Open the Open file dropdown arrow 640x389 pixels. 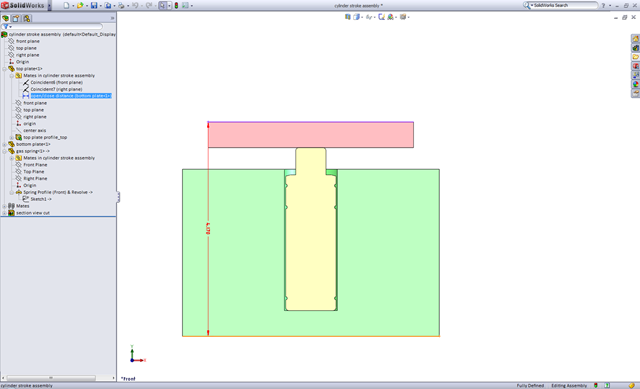click(x=87, y=6)
